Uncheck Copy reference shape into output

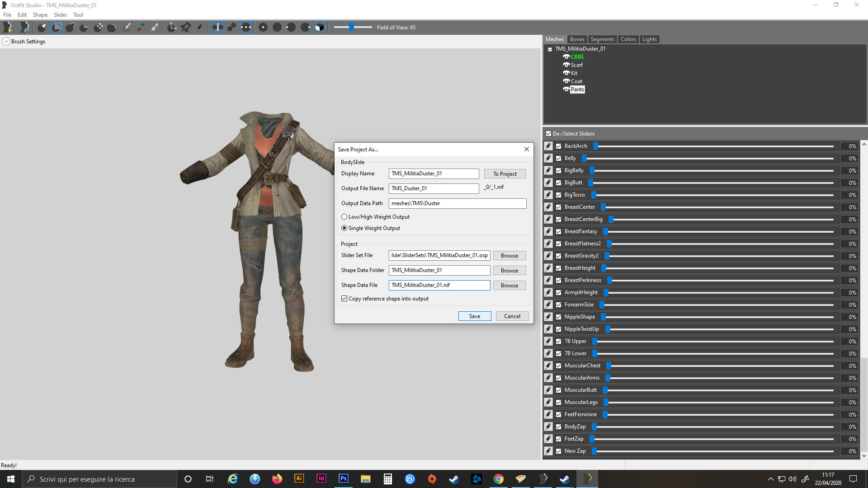click(344, 299)
